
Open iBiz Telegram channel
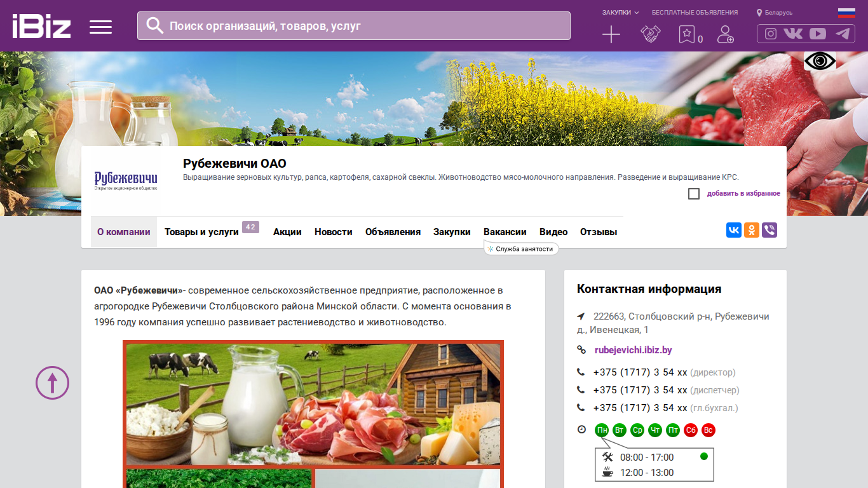coord(843,34)
